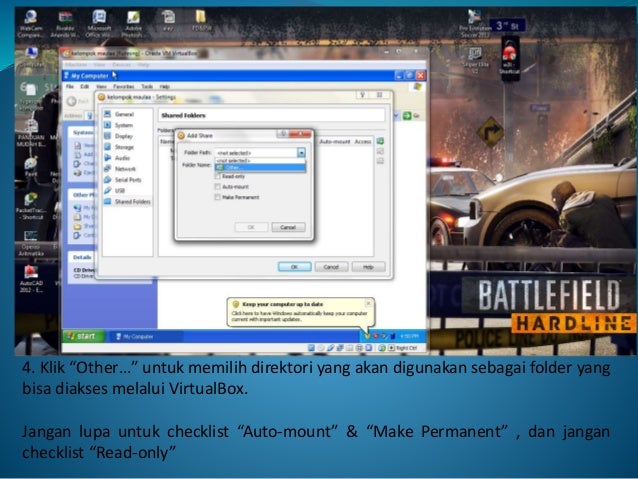
Task: Open the View menu in VirtualBox window
Action: click(x=99, y=65)
